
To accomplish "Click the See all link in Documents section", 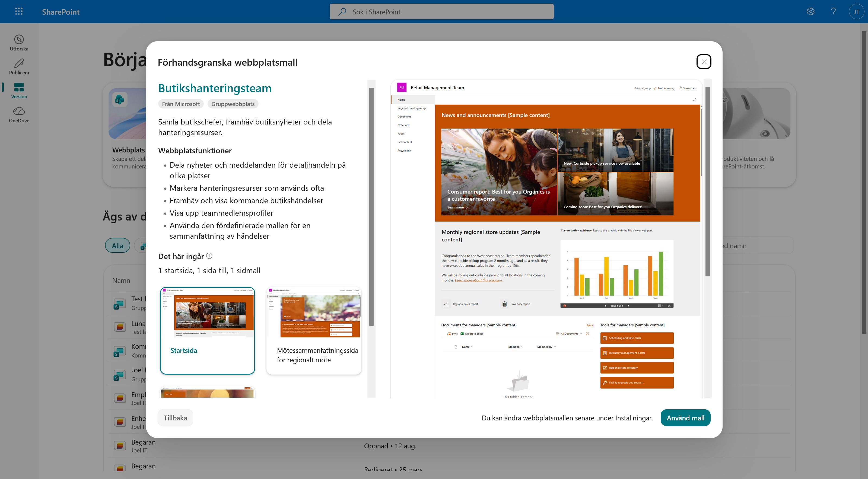I will [x=590, y=325].
